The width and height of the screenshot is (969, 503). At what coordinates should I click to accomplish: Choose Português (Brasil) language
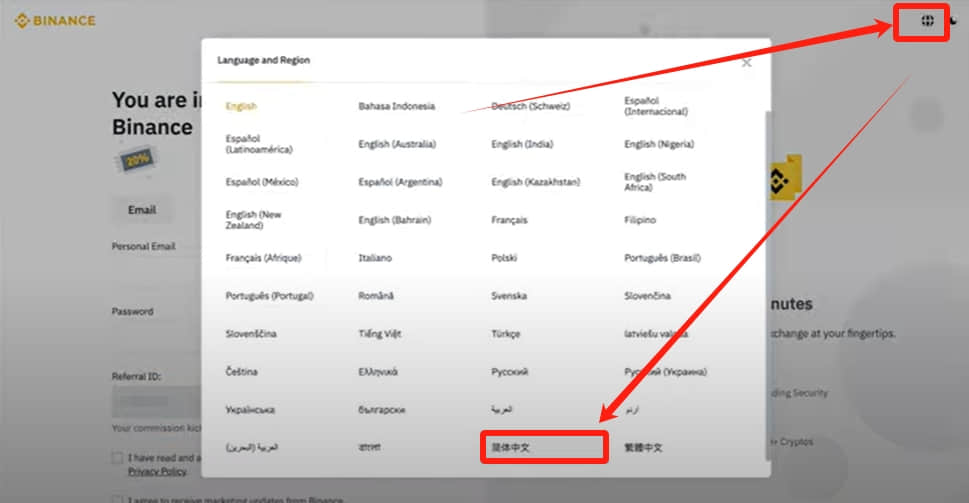coord(662,258)
